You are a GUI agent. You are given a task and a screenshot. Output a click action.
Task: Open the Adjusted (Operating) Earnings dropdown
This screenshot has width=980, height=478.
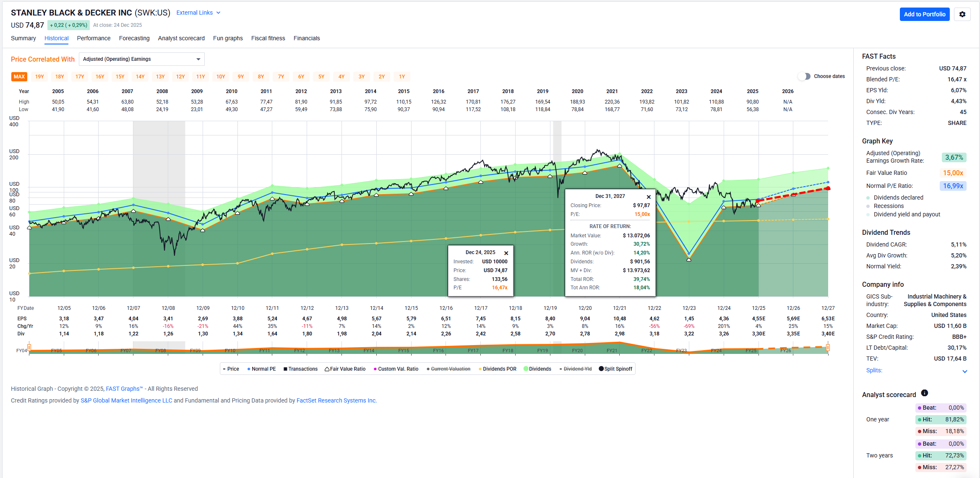tap(141, 59)
